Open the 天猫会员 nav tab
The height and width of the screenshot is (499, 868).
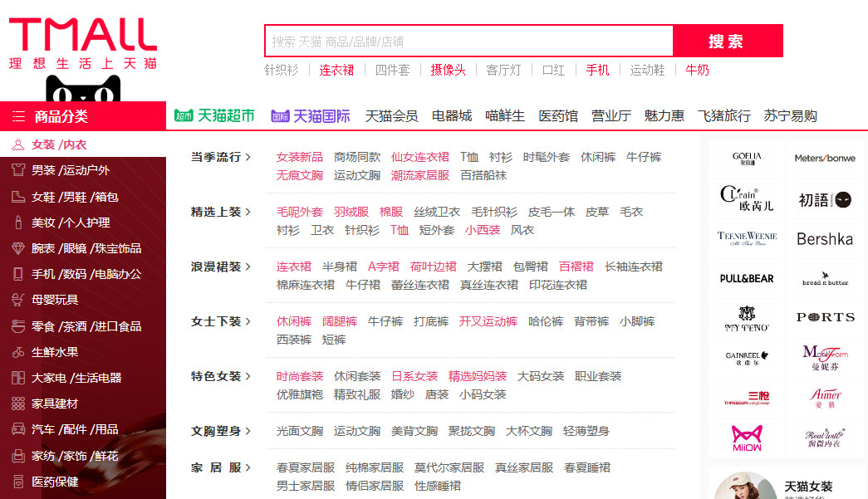(x=391, y=116)
